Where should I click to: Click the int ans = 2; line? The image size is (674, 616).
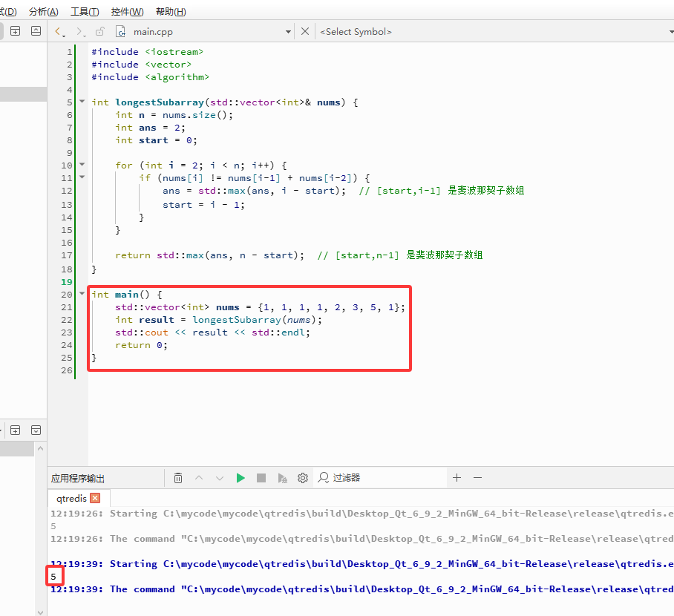[x=150, y=128]
